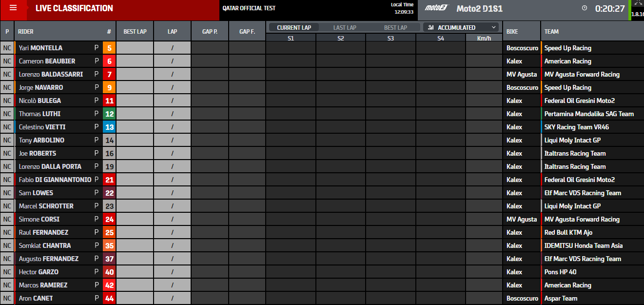
Task: Select rider Jorge NAVARRO
Action: [41, 87]
